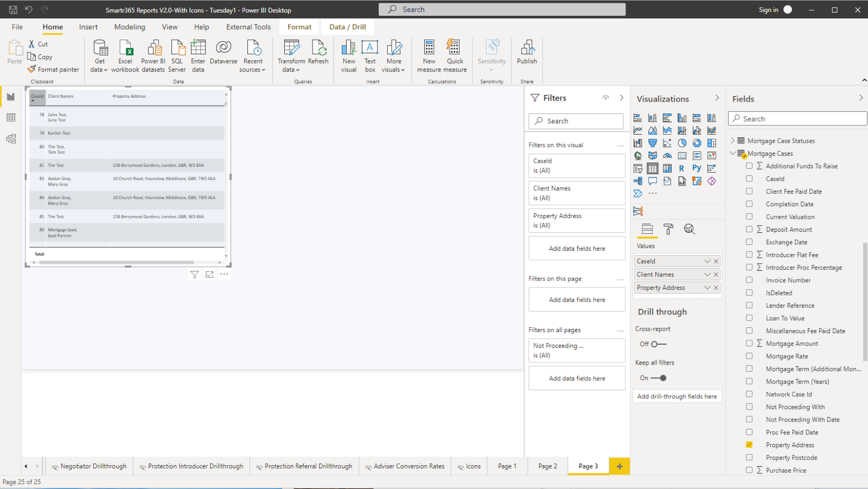Pick the KPI visual
The height and width of the screenshot is (489, 868).
[712, 156]
